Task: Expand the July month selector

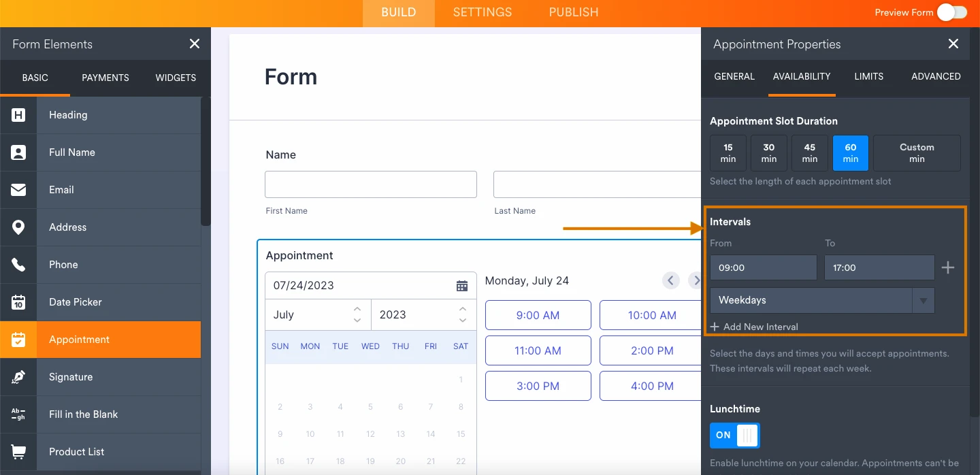Action: click(318, 314)
